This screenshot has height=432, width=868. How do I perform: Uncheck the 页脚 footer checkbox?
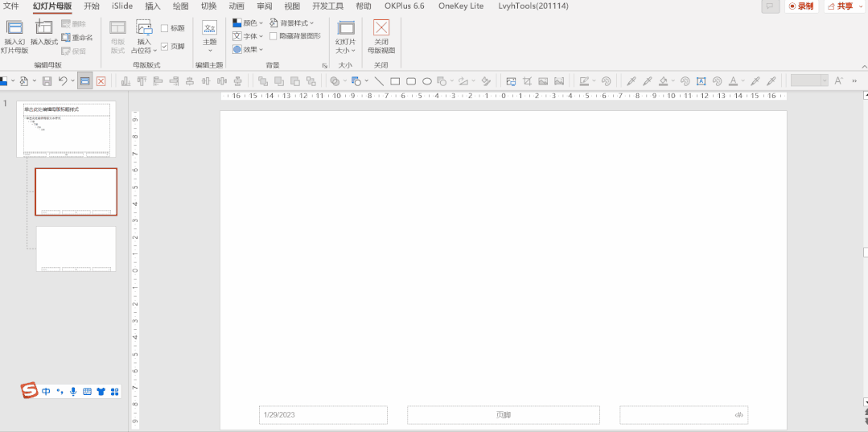tap(165, 47)
